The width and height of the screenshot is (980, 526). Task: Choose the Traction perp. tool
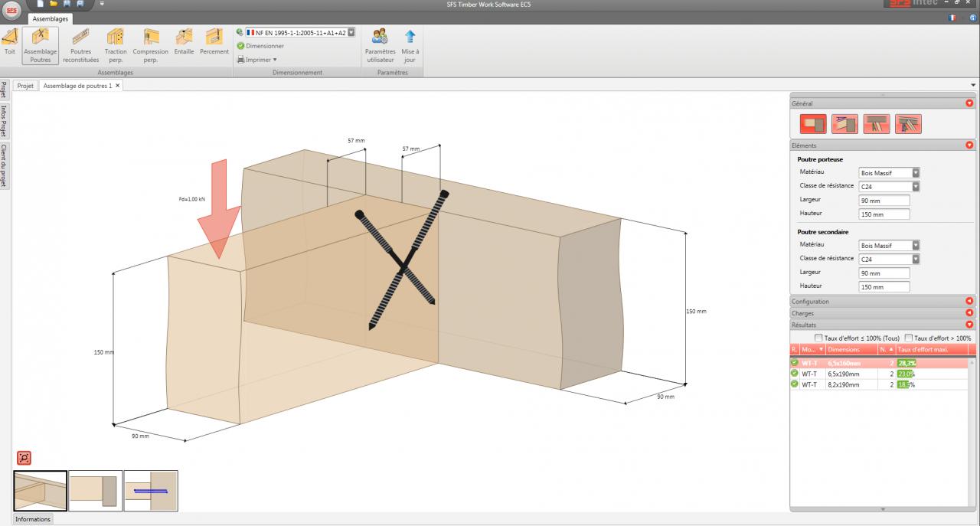pyautogui.click(x=116, y=44)
